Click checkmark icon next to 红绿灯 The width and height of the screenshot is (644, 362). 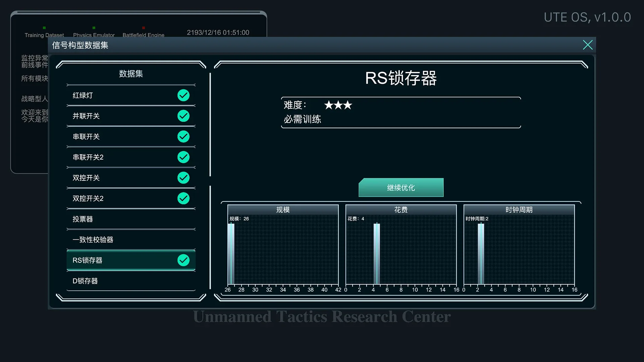click(x=183, y=95)
